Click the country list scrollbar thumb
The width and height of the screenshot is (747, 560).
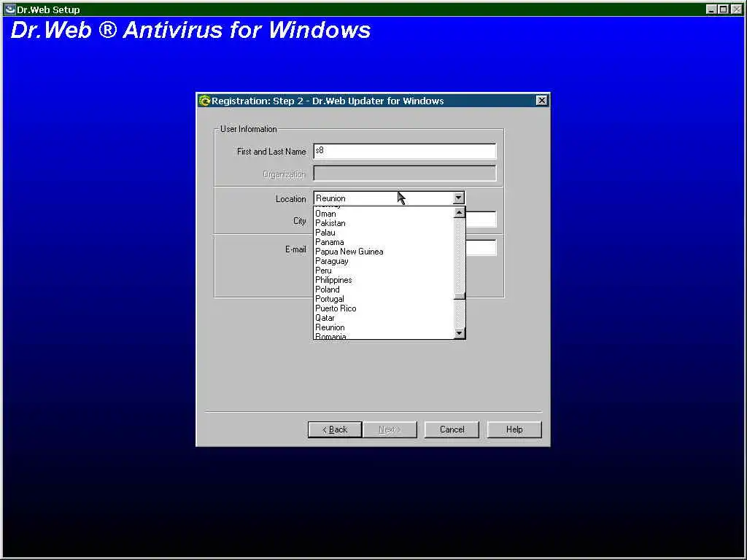click(460, 296)
